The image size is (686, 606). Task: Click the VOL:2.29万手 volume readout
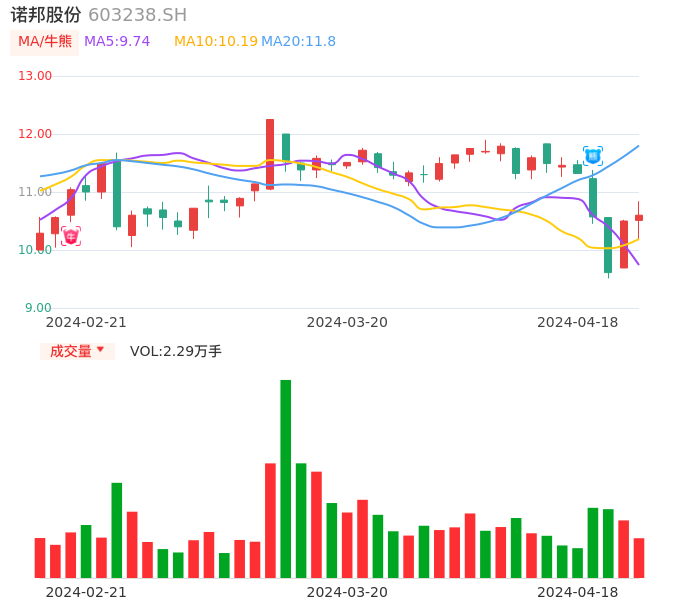pyautogui.click(x=176, y=351)
